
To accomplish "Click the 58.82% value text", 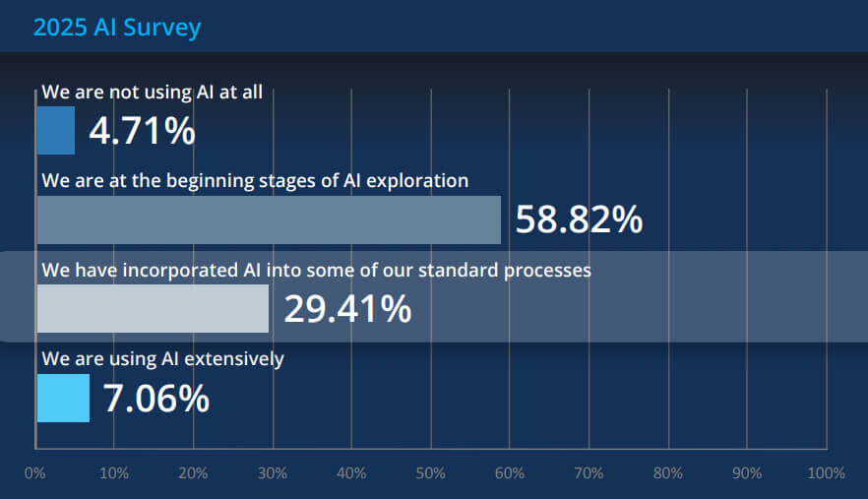I will (579, 219).
